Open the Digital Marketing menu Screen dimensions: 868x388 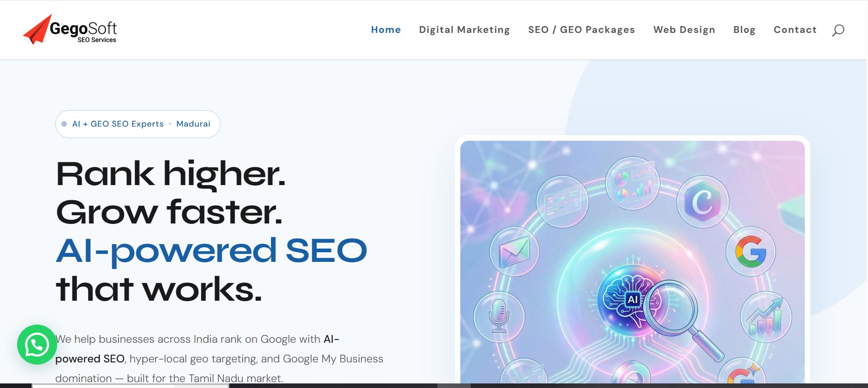(x=464, y=30)
